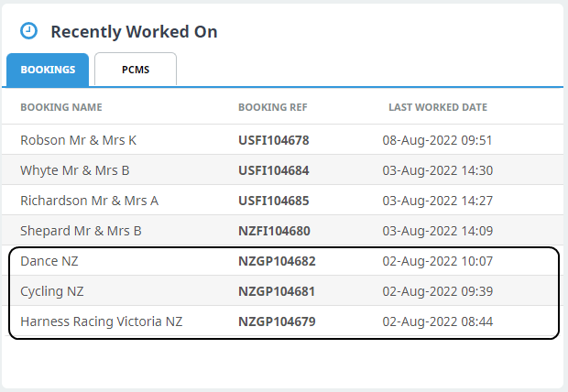Open the Whyte Mr & Mrs B booking

coord(75,170)
